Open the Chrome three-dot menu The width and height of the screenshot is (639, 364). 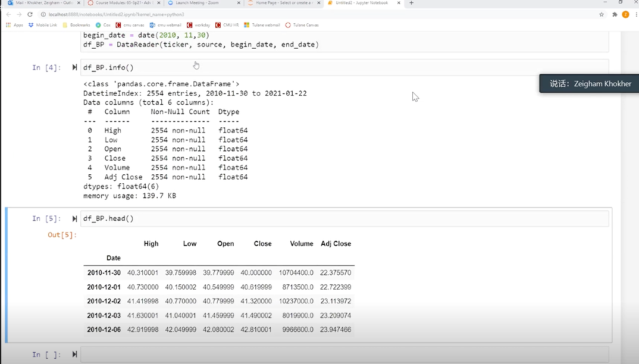[635, 14]
